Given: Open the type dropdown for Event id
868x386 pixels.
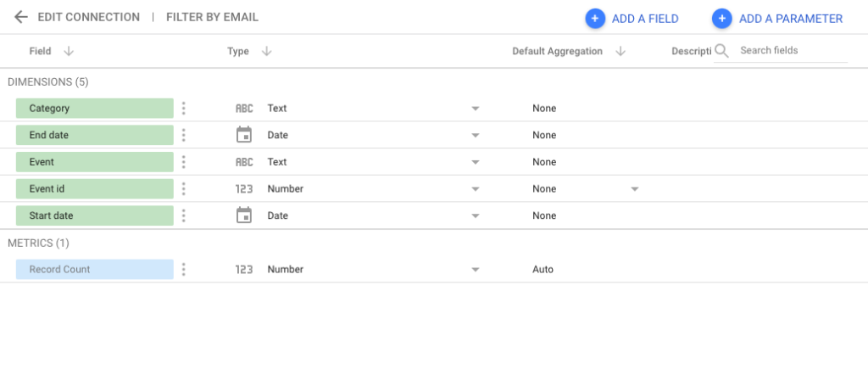Looking at the screenshot, I should tap(475, 189).
